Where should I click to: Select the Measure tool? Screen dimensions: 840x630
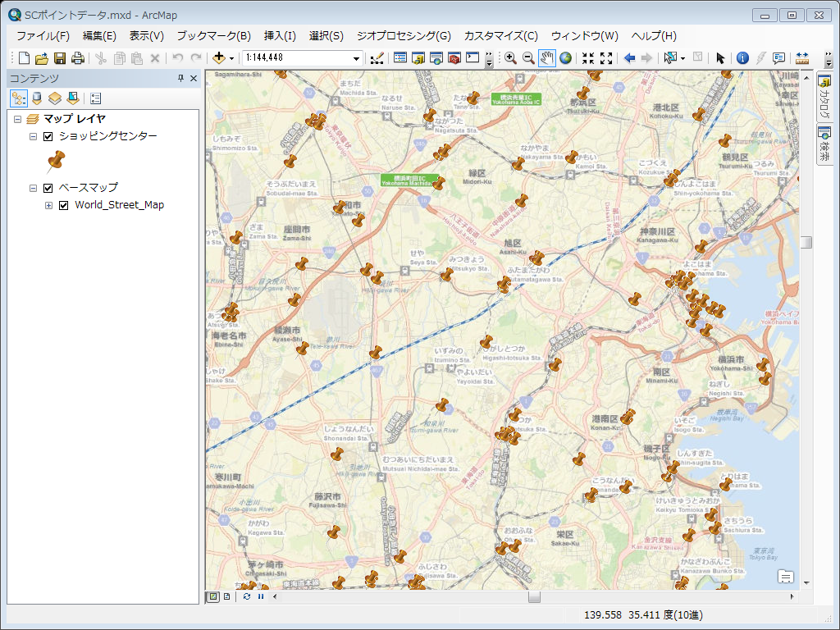tap(802, 58)
